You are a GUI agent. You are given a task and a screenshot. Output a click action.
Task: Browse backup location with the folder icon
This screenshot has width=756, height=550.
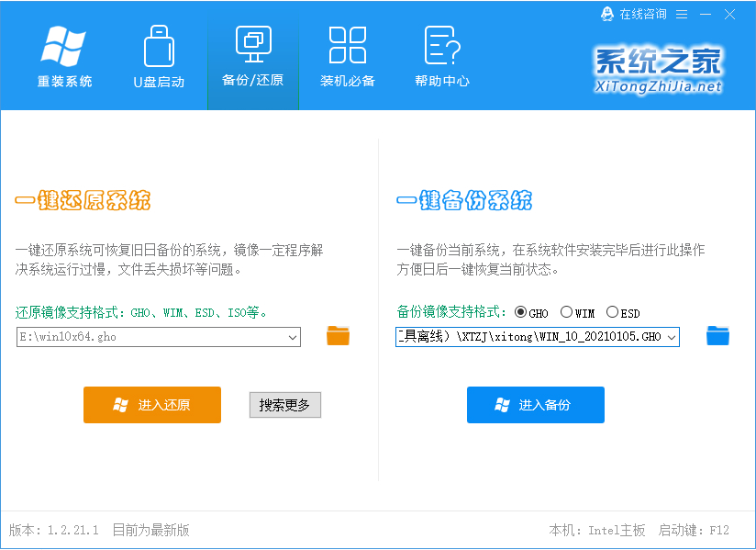click(x=717, y=336)
